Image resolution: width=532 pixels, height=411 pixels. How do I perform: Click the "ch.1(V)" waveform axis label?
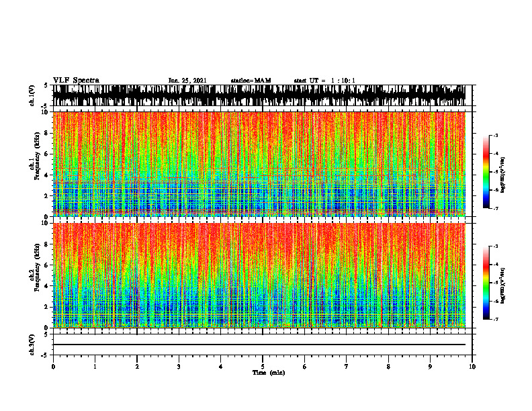pyautogui.click(x=32, y=95)
